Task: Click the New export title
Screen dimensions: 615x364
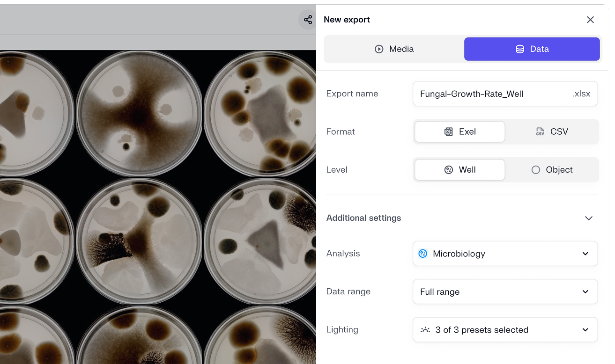Action: pos(347,20)
